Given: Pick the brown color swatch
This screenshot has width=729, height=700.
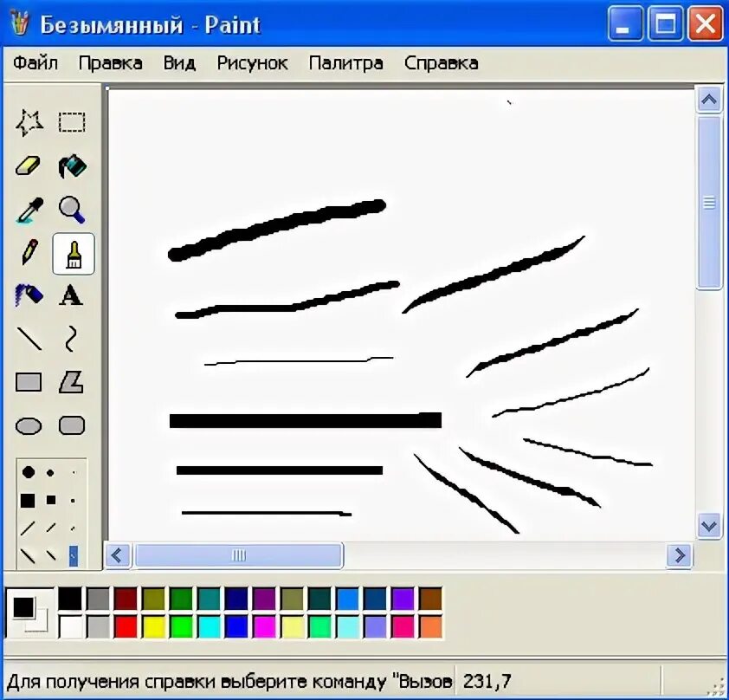Looking at the screenshot, I should 430,599.
